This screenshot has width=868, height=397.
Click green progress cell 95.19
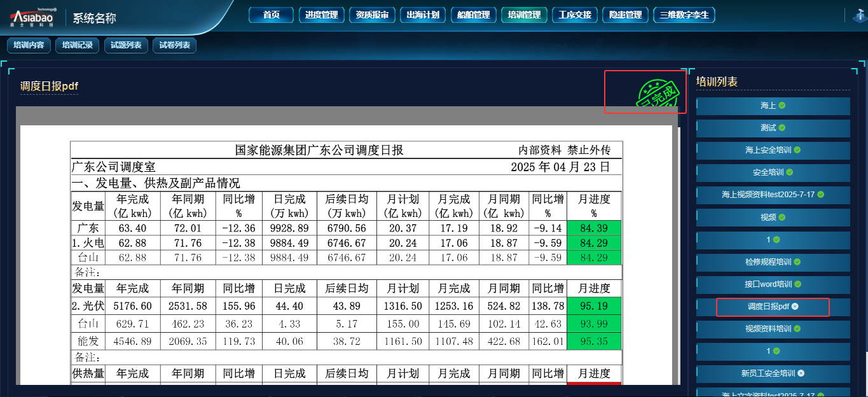coord(594,306)
